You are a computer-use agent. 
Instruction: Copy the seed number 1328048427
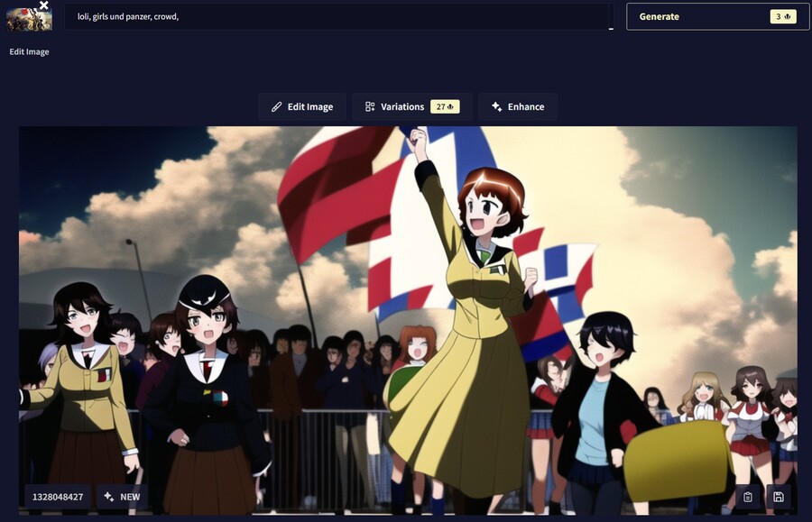coord(58,497)
